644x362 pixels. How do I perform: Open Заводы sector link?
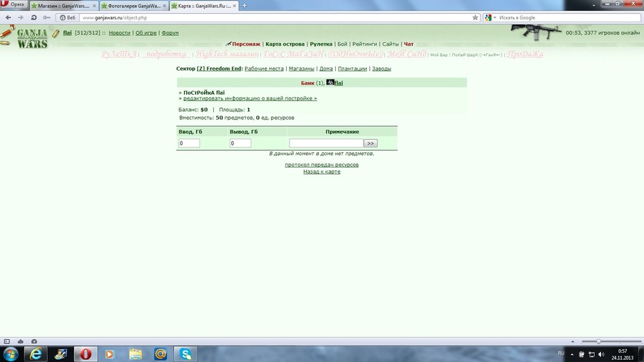[x=382, y=69]
